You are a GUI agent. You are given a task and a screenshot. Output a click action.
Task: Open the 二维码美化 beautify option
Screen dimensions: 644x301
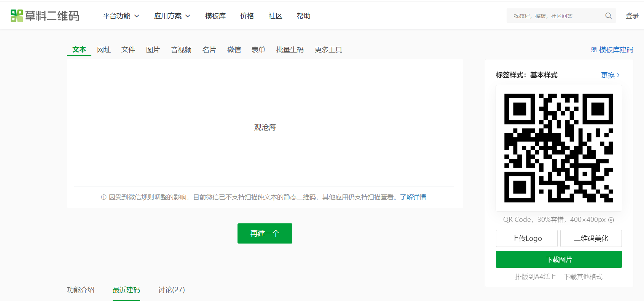coord(591,239)
